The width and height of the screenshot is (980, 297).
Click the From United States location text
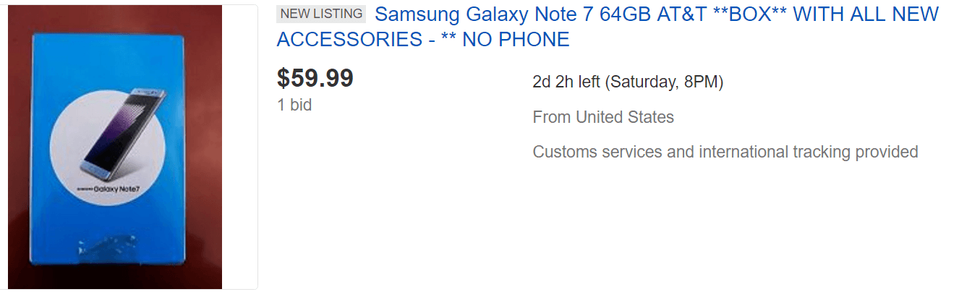(x=603, y=117)
